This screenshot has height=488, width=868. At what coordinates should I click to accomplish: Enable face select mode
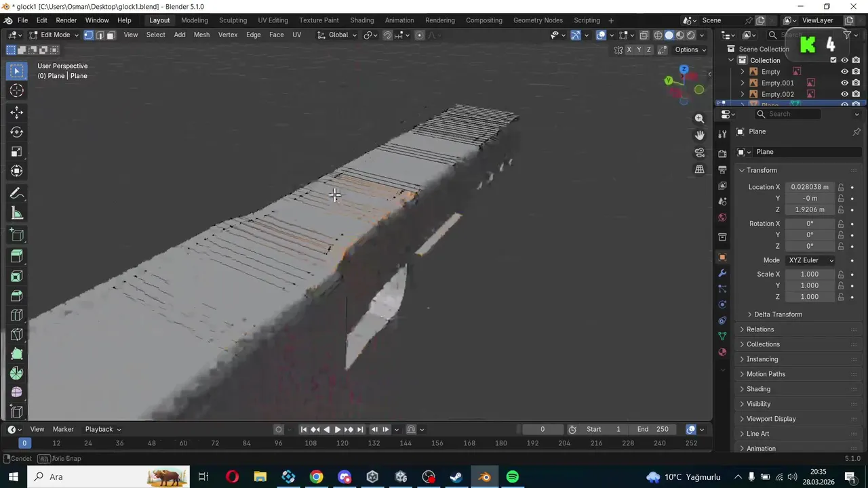click(111, 35)
